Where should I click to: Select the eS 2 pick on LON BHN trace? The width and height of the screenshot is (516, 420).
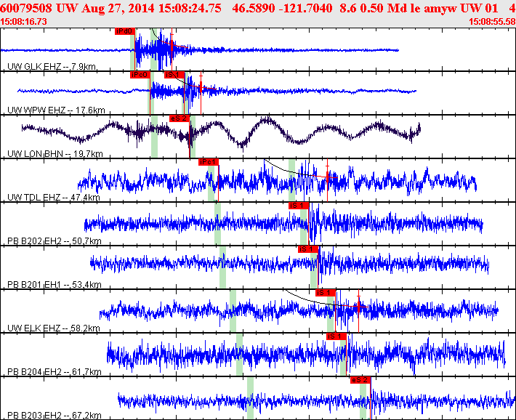179,118
